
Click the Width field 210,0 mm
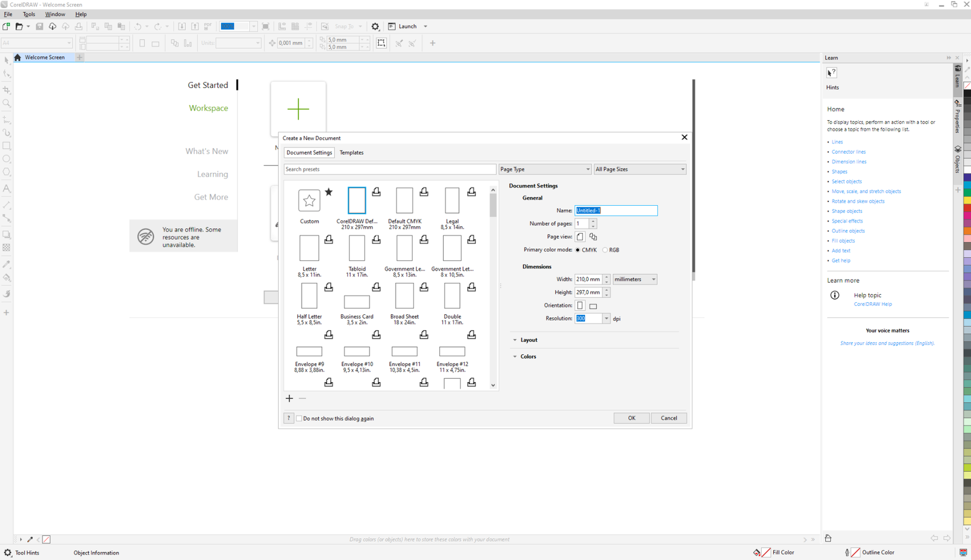[x=588, y=280]
